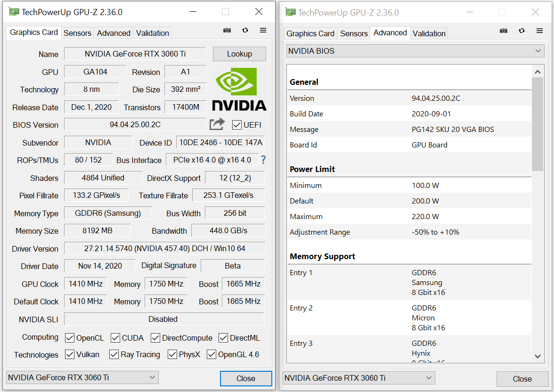Viewport: 554px width, 392px height.
Task: Click the scrollbar down arrow in Advanced panel
Action: (538, 356)
